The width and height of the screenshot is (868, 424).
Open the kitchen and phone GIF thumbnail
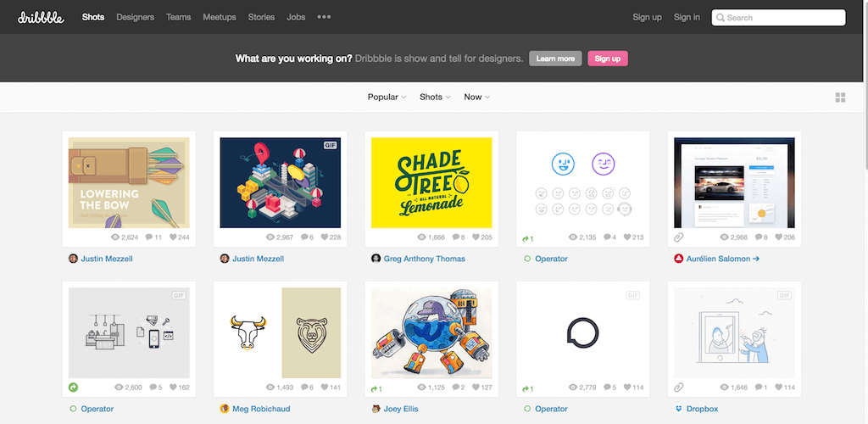[129, 332]
